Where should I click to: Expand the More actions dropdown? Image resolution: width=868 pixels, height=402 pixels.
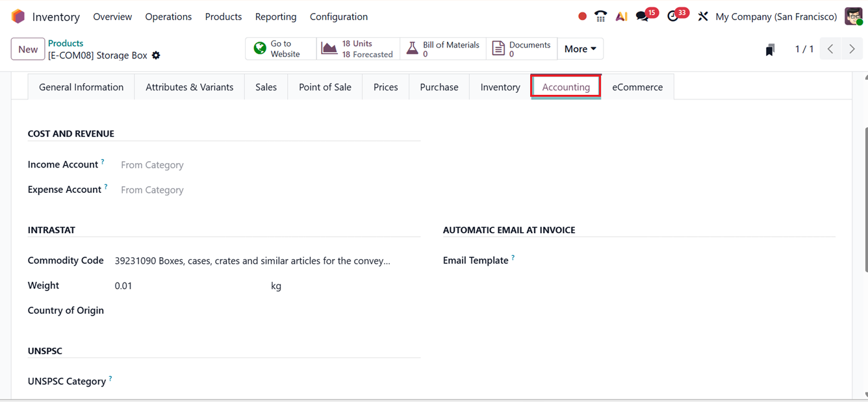pos(579,49)
